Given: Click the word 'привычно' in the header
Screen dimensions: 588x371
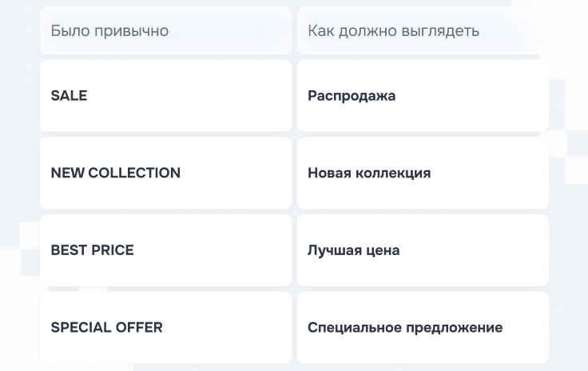Looking at the screenshot, I should pos(133,31).
